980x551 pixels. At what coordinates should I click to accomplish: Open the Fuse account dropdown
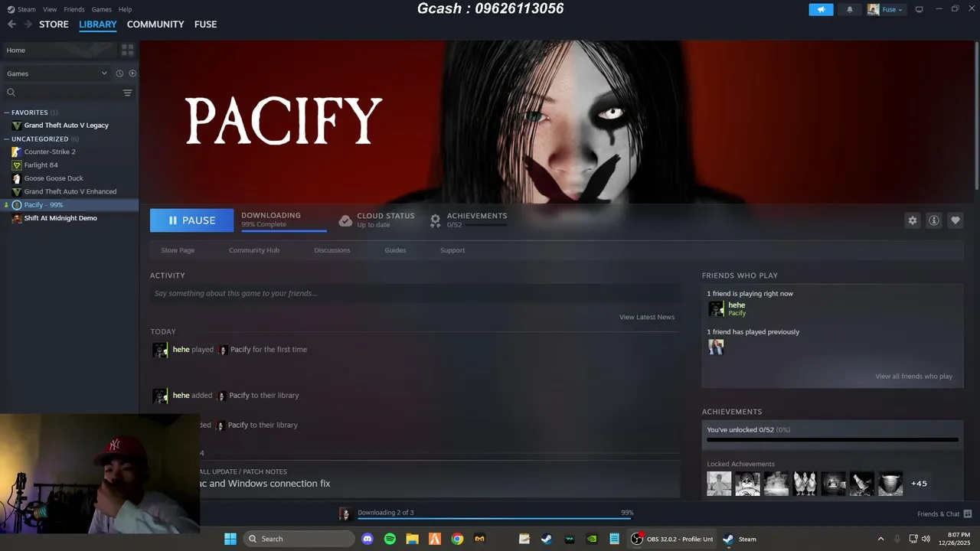point(886,10)
